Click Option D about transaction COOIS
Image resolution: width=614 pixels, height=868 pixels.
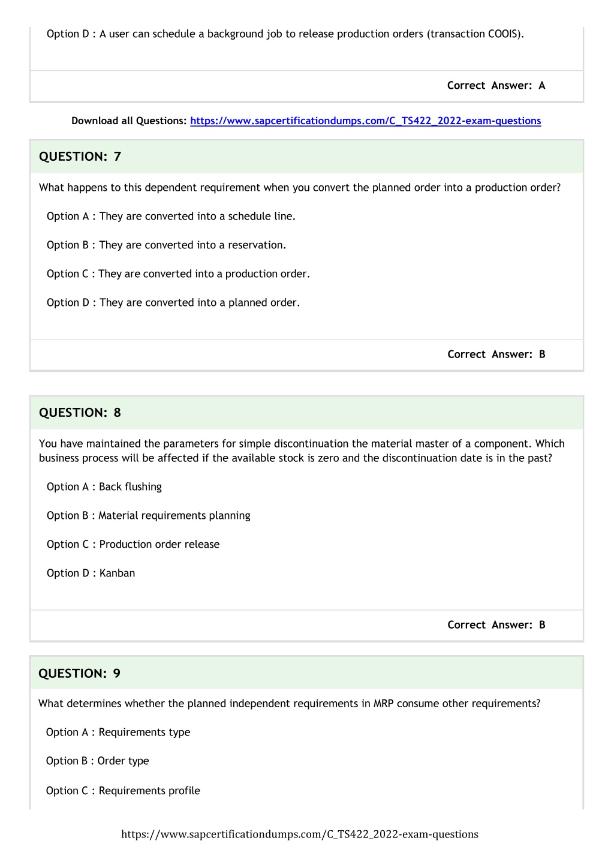[x=285, y=34]
